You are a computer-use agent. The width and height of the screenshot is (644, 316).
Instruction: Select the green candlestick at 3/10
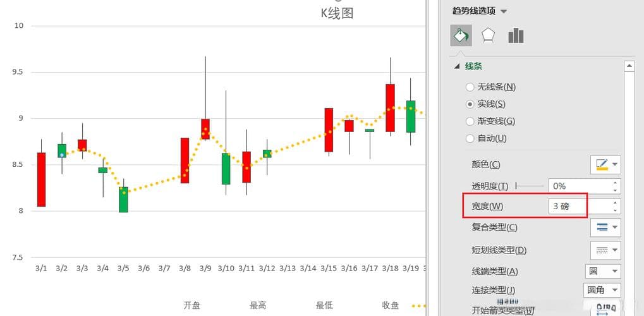click(x=226, y=169)
